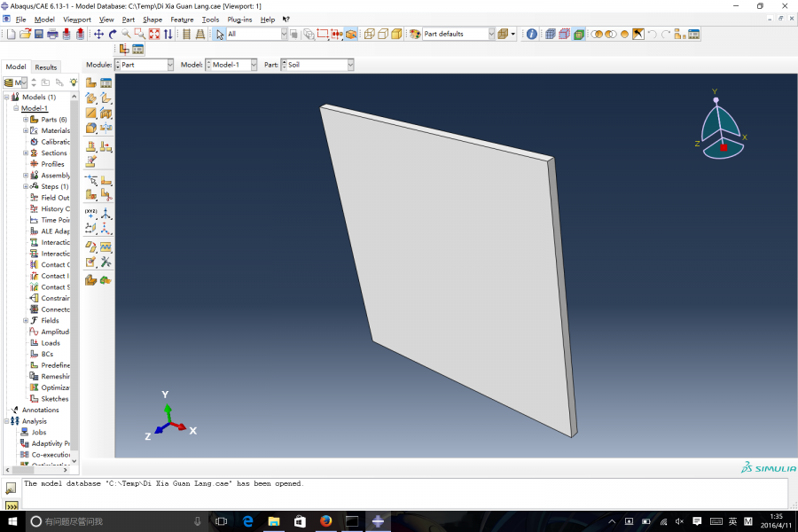Click the Create Part tool icon
Image resolution: width=798 pixels, height=532 pixels.
[x=91, y=83]
